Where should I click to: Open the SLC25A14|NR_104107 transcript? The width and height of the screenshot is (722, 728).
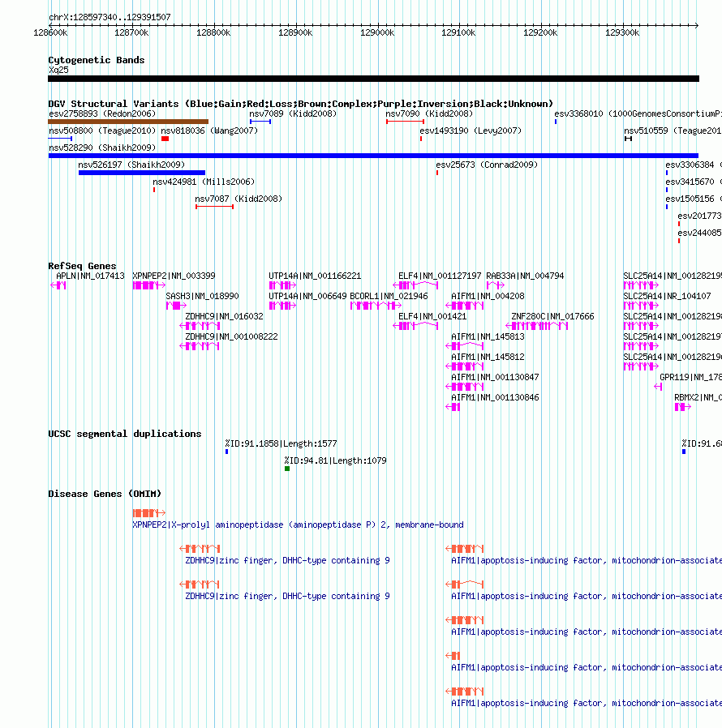641,306
